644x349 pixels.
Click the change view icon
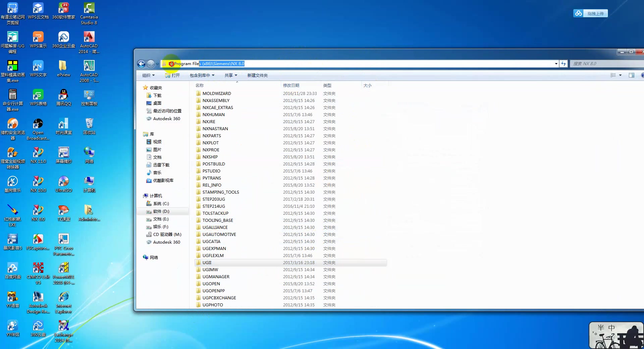(613, 75)
